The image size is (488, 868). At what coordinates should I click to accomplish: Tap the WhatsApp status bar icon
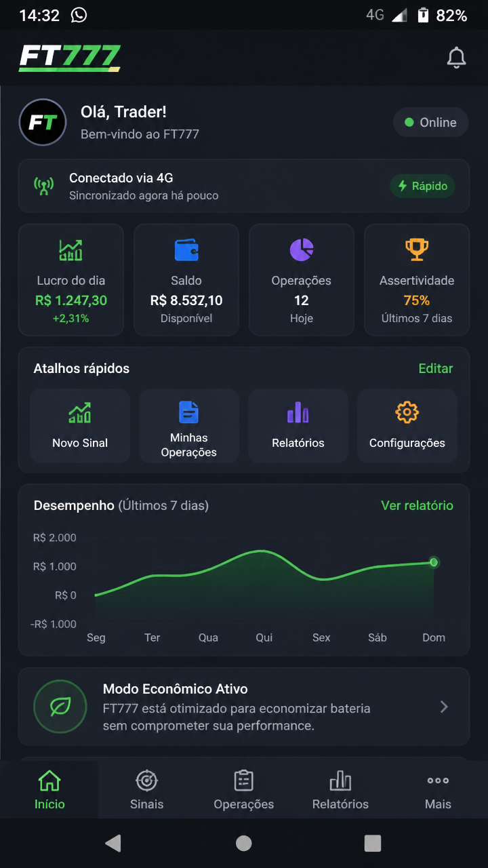[79, 15]
